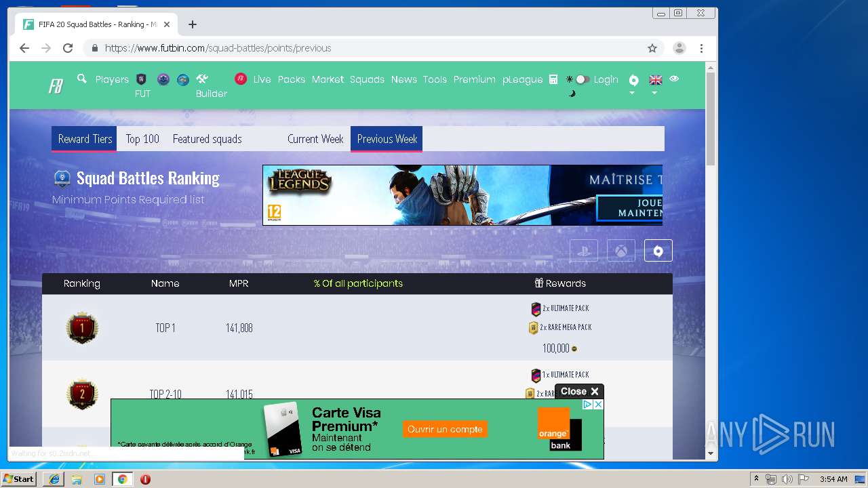
Task: Open a new browser tab
Action: (193, 24)
